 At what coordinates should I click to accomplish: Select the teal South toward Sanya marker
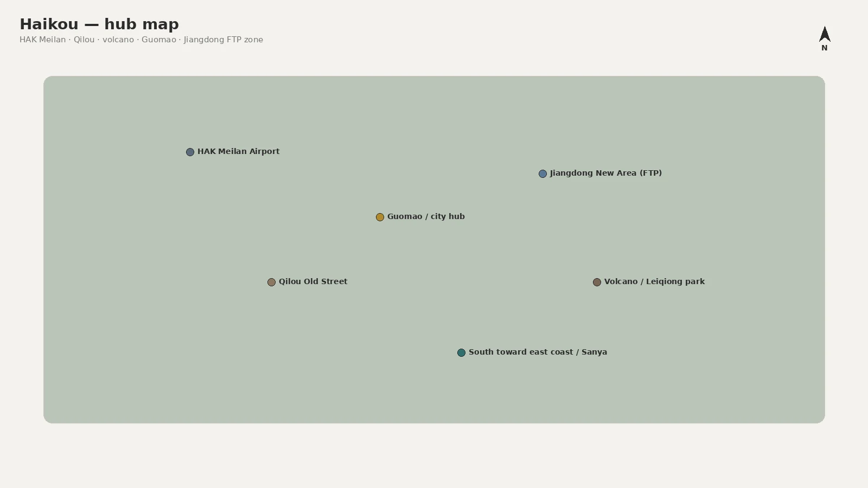click(x=461, y=352)
